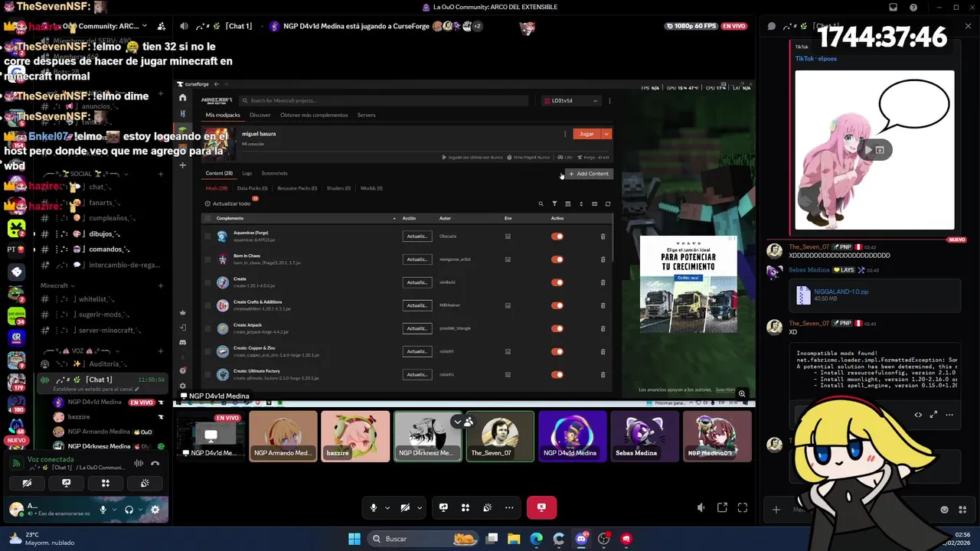Screen dimensions: 980x551
Task: Select all mods via header checkbox
Action: (x=207, y=218)
